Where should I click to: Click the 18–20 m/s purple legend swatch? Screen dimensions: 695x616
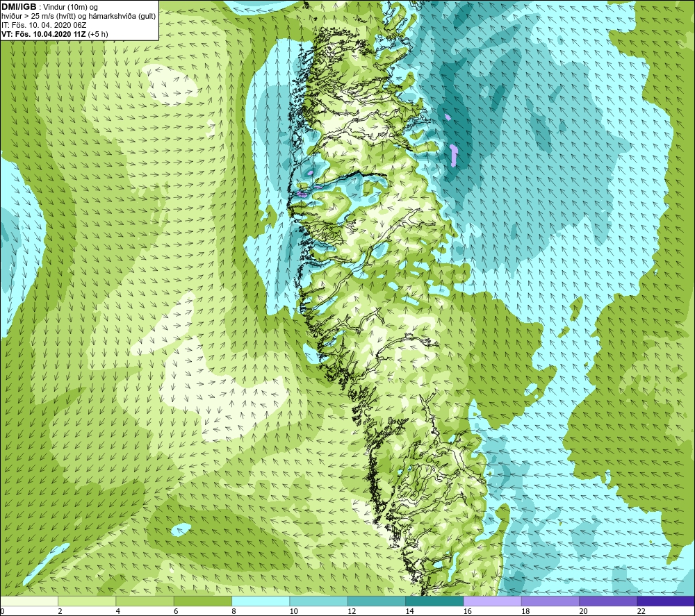550,601
